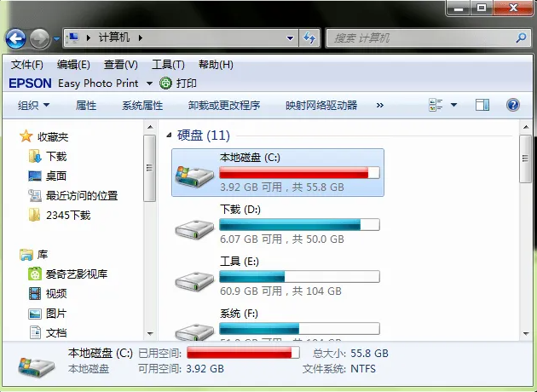Collapse the 硬盘 (11) group

tap(169, 135)
